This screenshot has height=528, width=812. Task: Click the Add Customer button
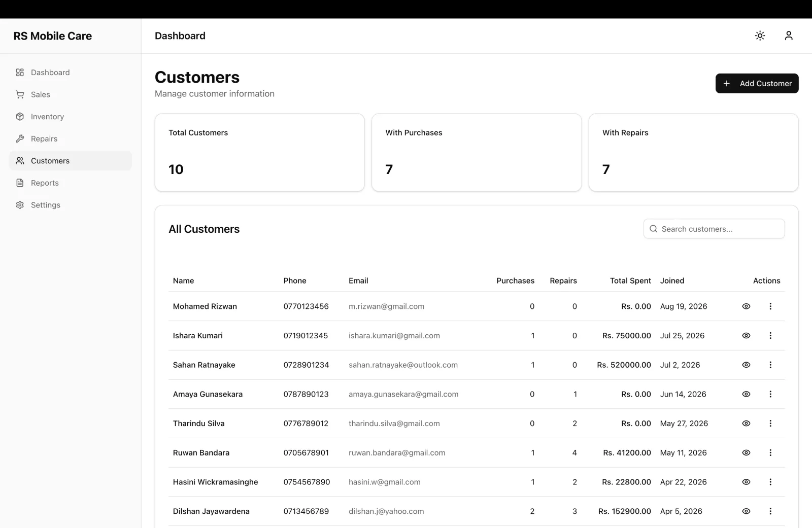point(757,83)
